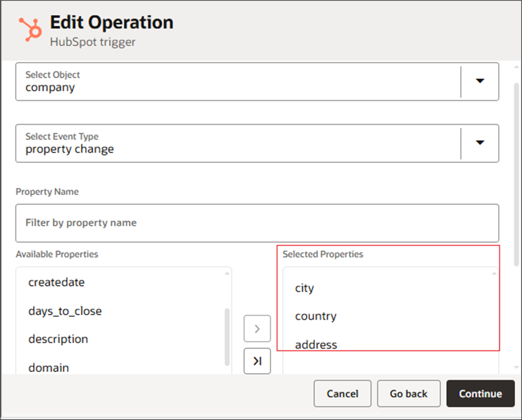
Task: Click the Select Object field showing company
Action: tap(237, 82)
